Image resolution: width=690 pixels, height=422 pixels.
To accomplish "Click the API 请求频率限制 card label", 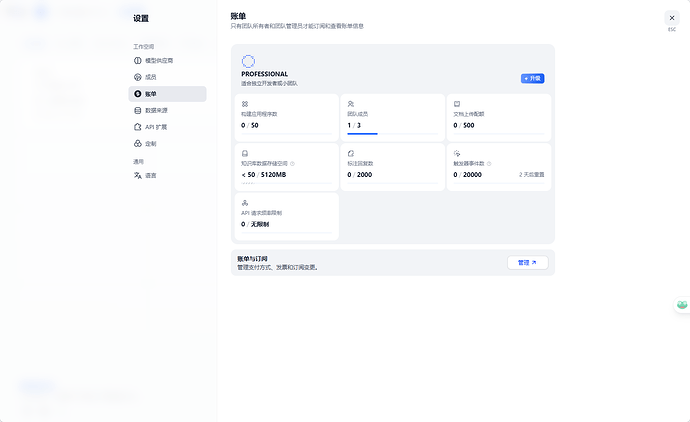I will 261,213.
